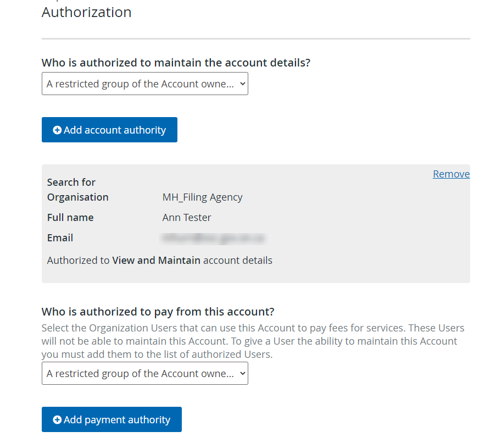The height and width of the screenshot is (448, 485).
Task: Click the plus icon on Add payment authority
Action: pos(57,419)
